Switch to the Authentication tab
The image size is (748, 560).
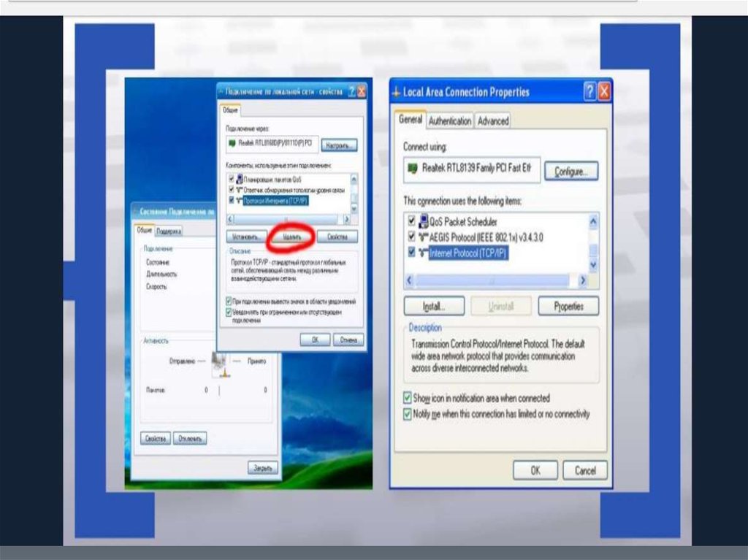click(449, 121)
